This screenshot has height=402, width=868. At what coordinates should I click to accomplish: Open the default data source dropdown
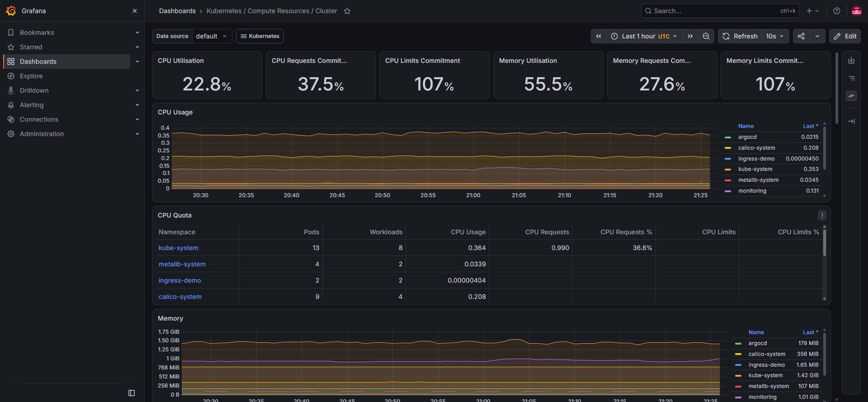(x=212, y=36)
